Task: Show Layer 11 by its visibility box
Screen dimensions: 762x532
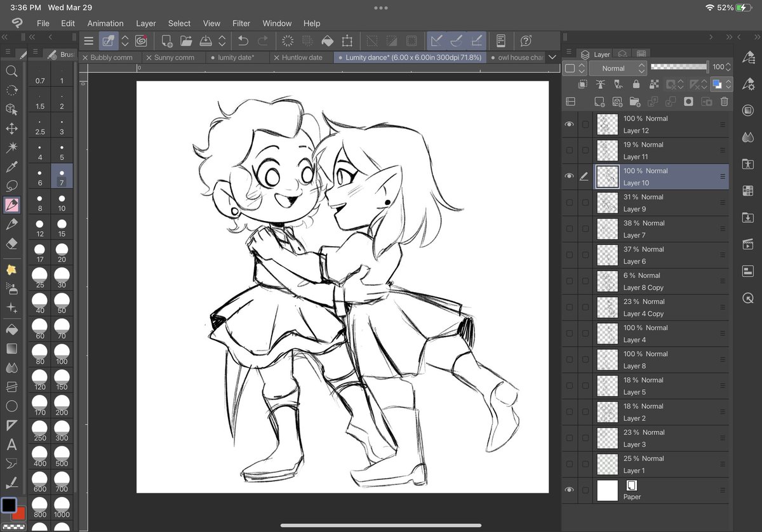Action: point(569,150)
